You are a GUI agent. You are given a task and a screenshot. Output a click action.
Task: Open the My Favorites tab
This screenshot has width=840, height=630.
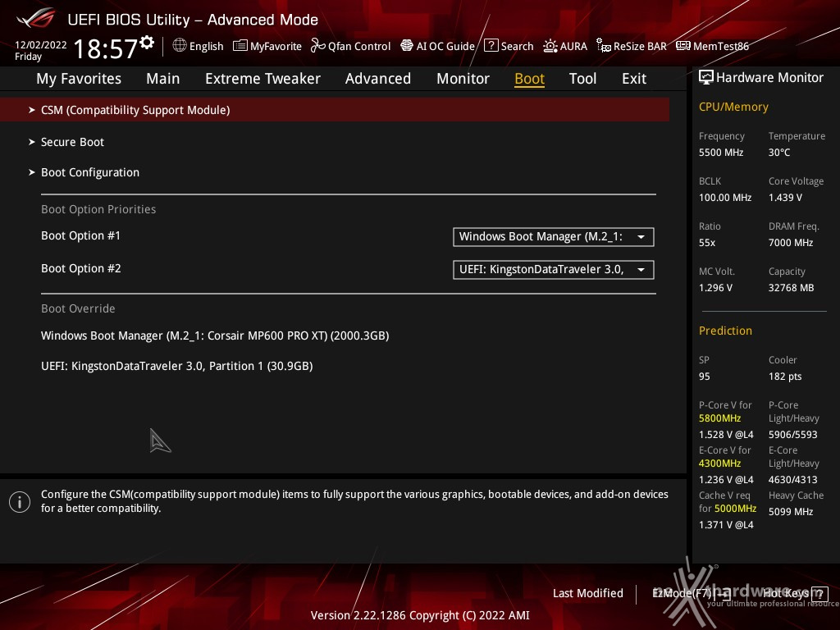click(79, 79)
